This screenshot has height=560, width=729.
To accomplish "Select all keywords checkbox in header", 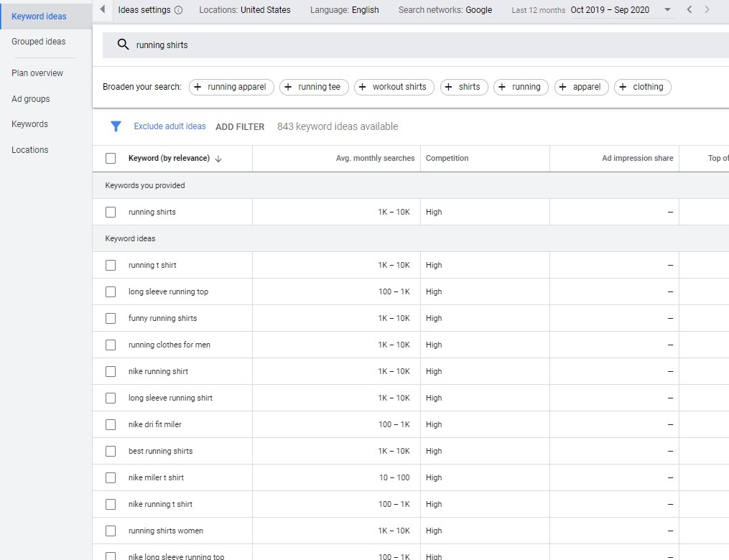I will coord(111,158).
